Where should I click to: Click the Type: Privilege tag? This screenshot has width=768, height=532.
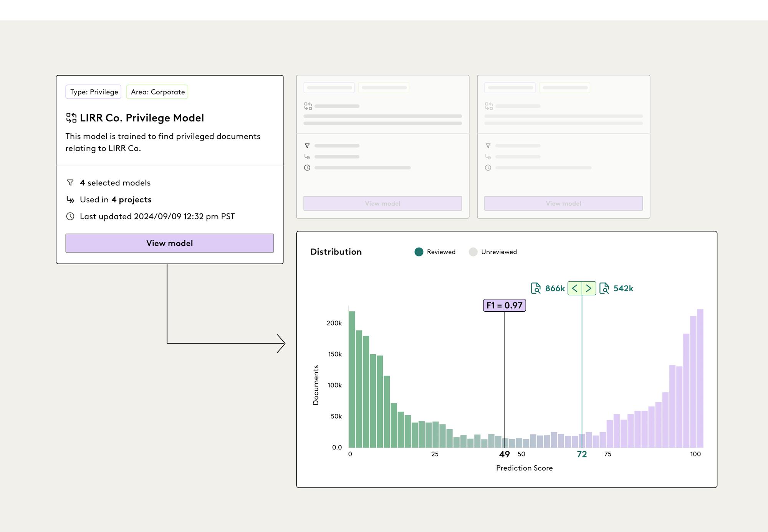tap(93, 92)
